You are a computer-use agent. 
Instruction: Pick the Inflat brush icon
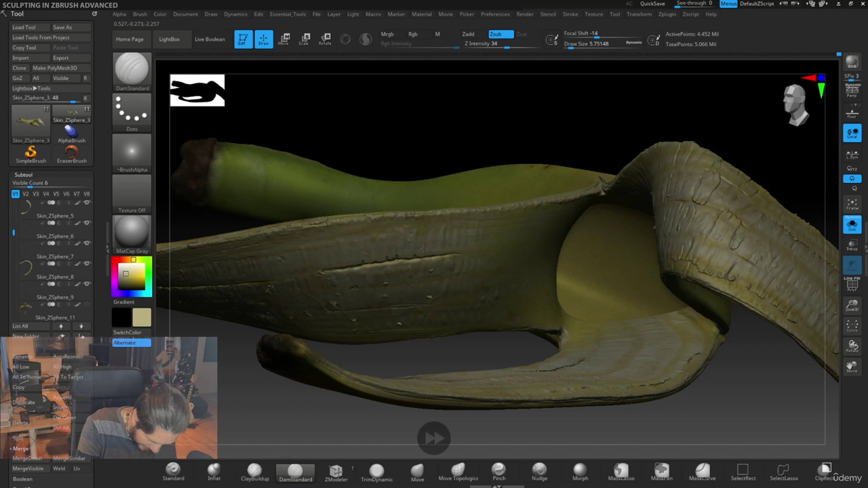click(214, 472)
